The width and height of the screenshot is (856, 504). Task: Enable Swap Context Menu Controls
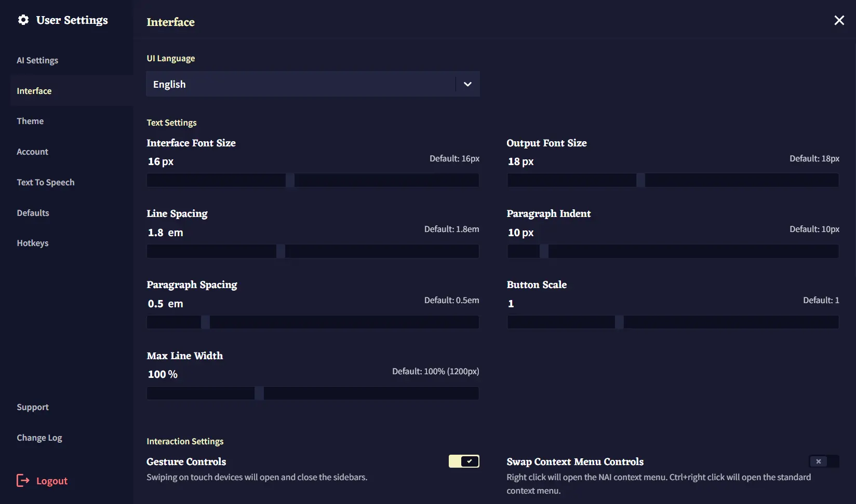coord(824,461)
